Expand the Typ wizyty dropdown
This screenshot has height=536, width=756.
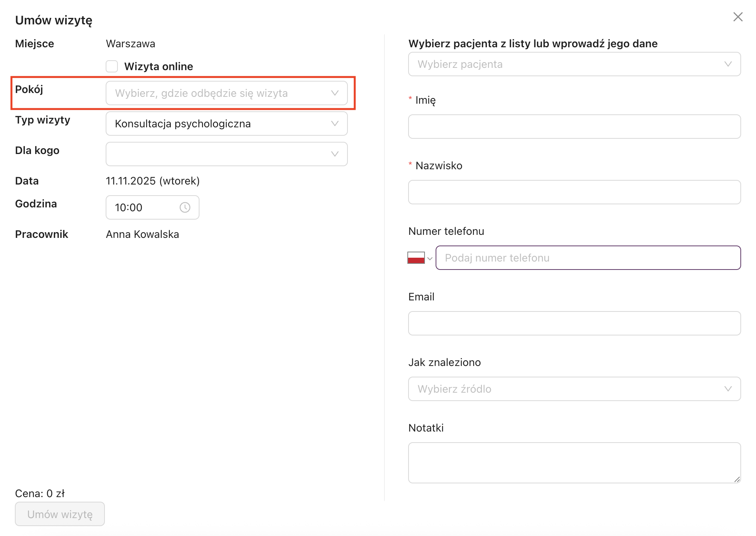point(226,124)
